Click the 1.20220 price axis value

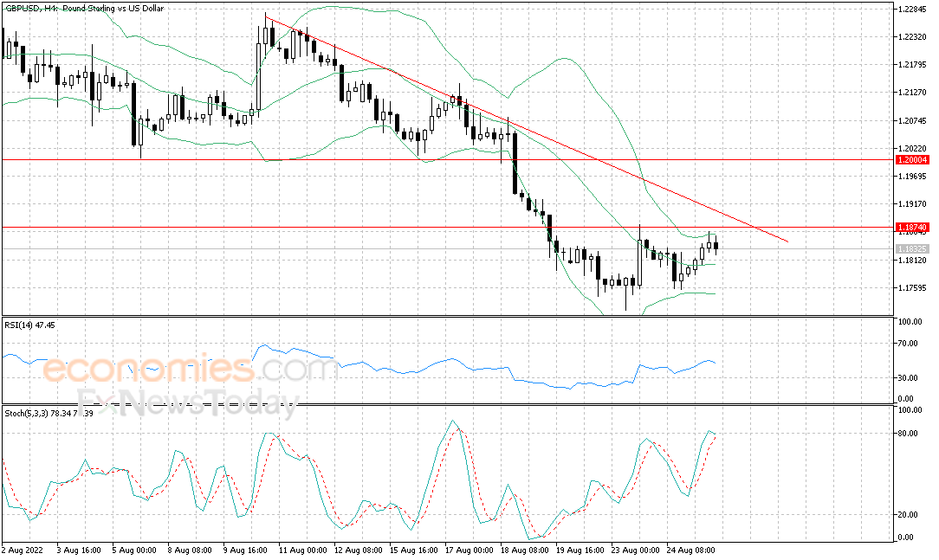click(x=913, y=148)
